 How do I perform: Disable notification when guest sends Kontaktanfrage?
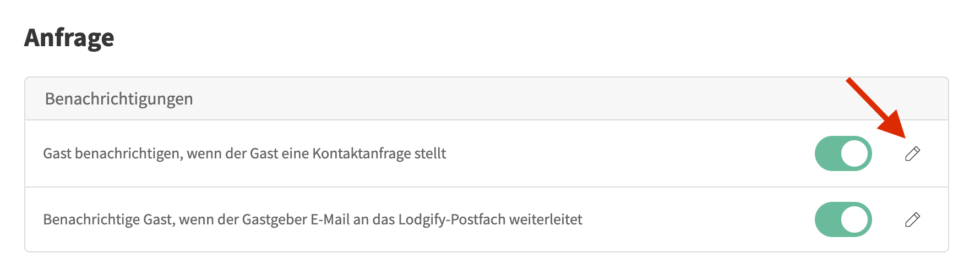[x=843, y=153]
